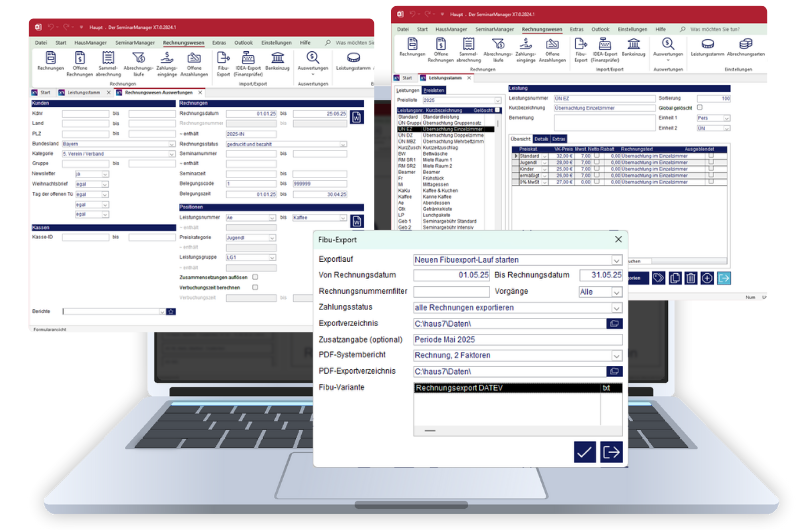Click the trash delete icon in Leistungsstamm window
The height and width of the screenshot is (530, 812).
tap(690, 277)
